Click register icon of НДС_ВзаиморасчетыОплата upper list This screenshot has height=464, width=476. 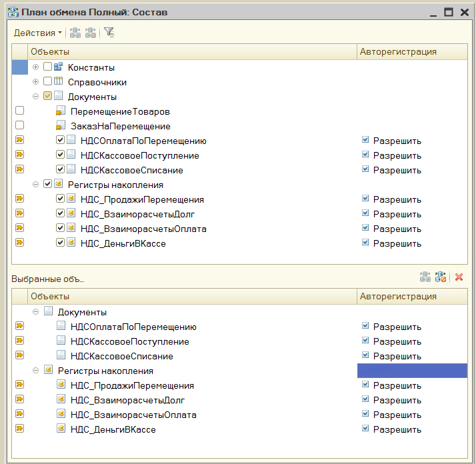(71, 227)
